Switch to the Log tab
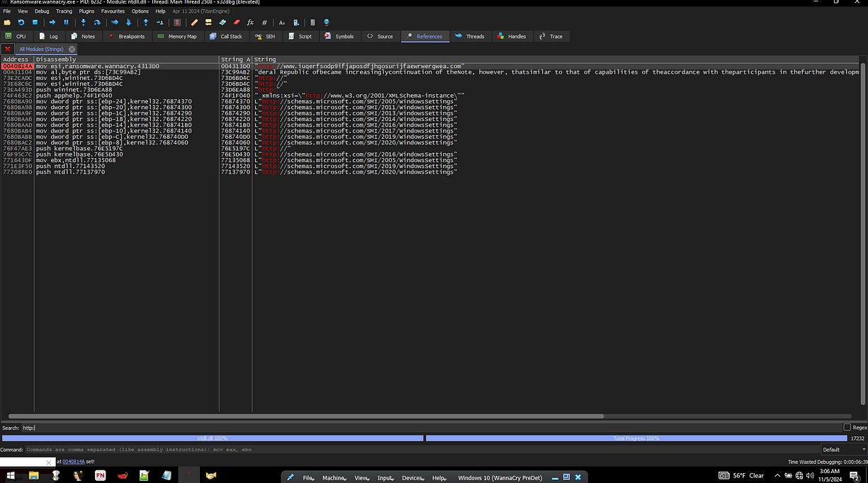This screenshot has width=868, height=483. click(48, 36)
